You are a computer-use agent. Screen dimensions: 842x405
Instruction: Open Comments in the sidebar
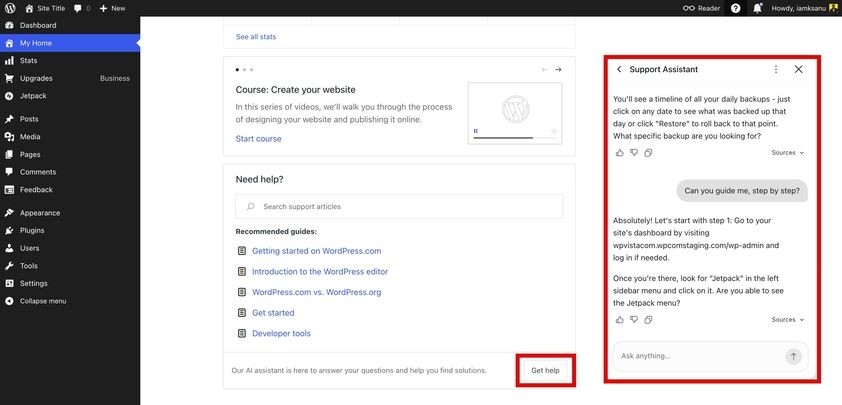pos(70,172)
